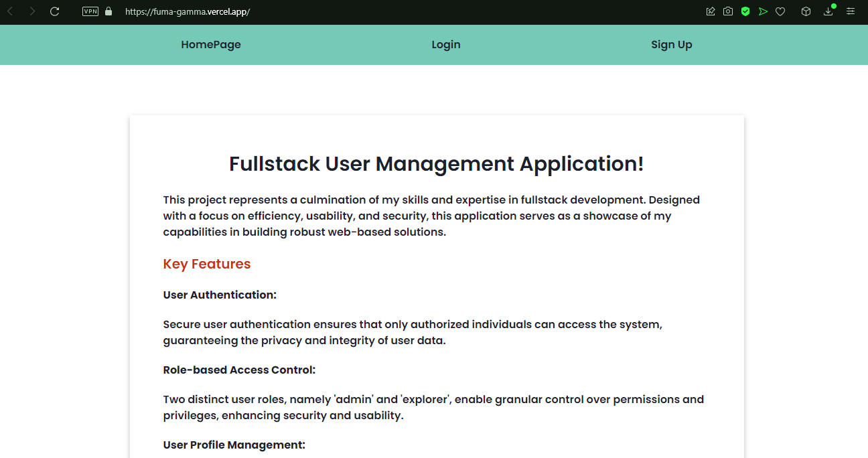
Task: Reload the page with refresh icon
Action: (55, 11)
